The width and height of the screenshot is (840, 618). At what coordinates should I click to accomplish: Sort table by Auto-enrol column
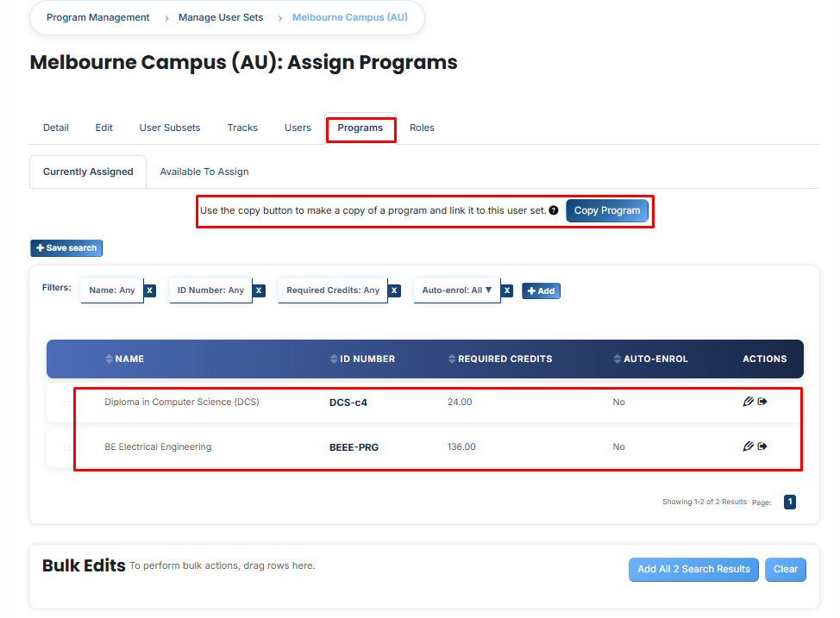pos(651,359)
